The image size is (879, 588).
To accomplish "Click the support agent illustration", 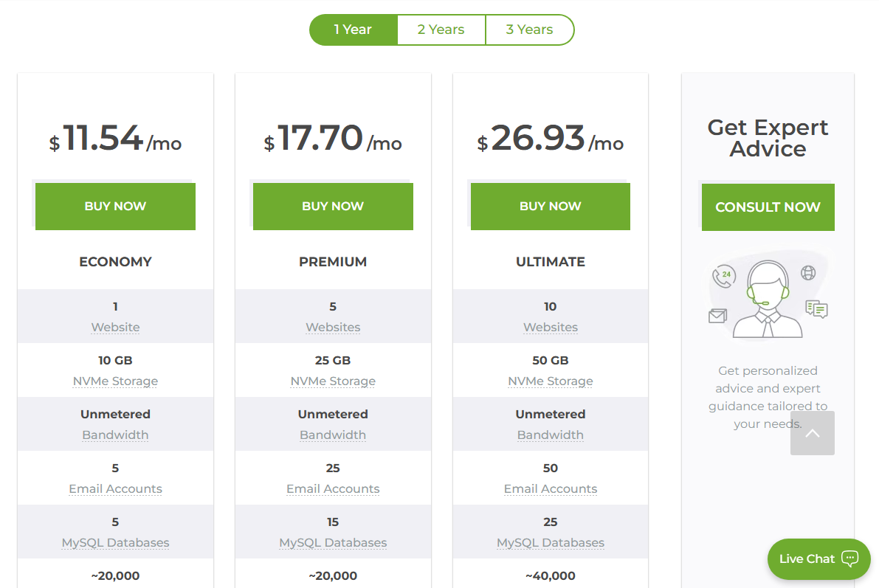I will tap(768, 295).
